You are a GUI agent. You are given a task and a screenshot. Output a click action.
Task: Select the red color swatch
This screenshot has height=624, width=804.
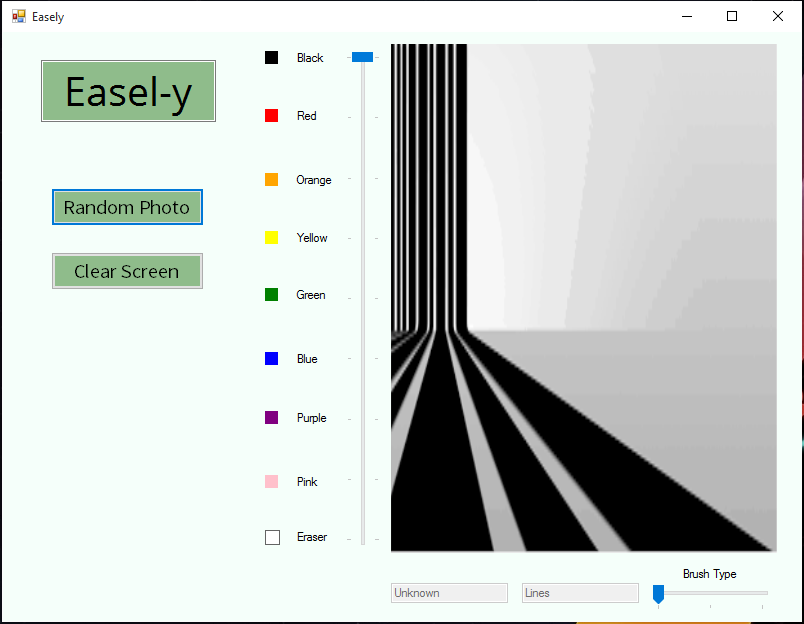click(271, 115)
